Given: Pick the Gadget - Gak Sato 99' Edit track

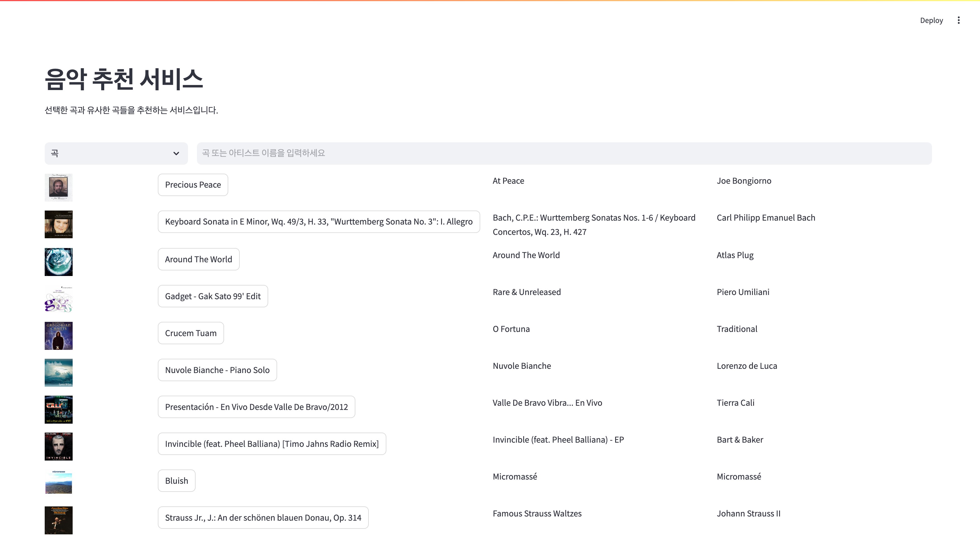Looking at the screenshot, I should click(x=213, y=296).
